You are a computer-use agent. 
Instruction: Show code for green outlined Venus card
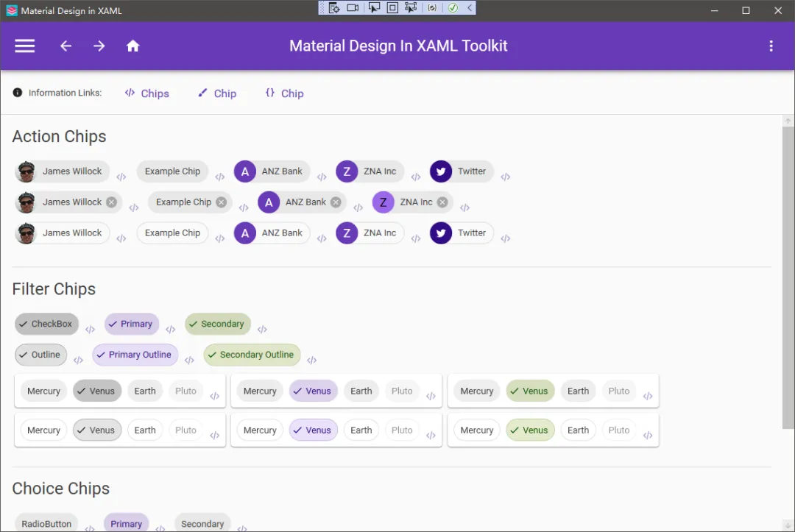648,435
